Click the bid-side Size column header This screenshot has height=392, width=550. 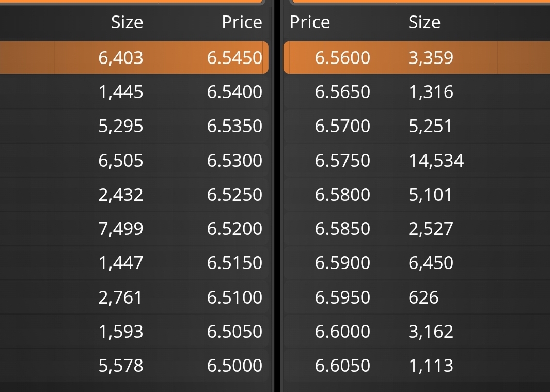pos(127,22)
